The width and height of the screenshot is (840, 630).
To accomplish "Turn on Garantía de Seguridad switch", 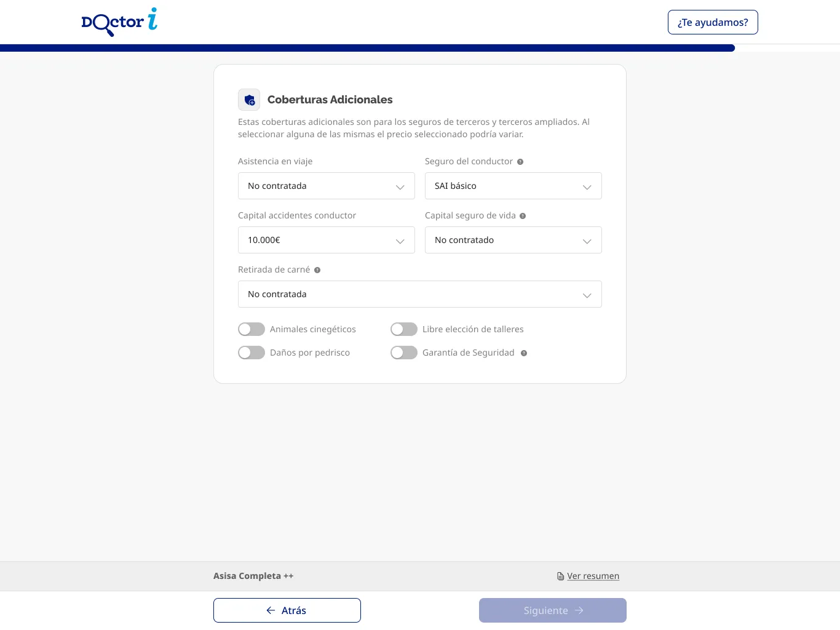I will click(404, 353).
